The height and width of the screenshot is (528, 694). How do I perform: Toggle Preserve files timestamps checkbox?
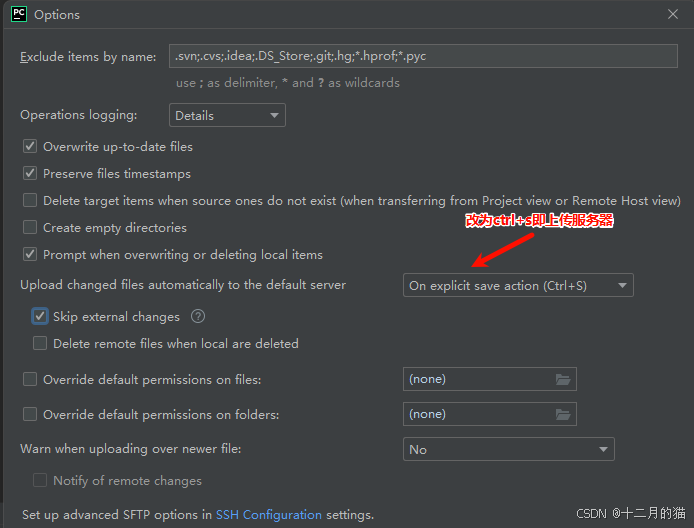click(x=30, y=173)
